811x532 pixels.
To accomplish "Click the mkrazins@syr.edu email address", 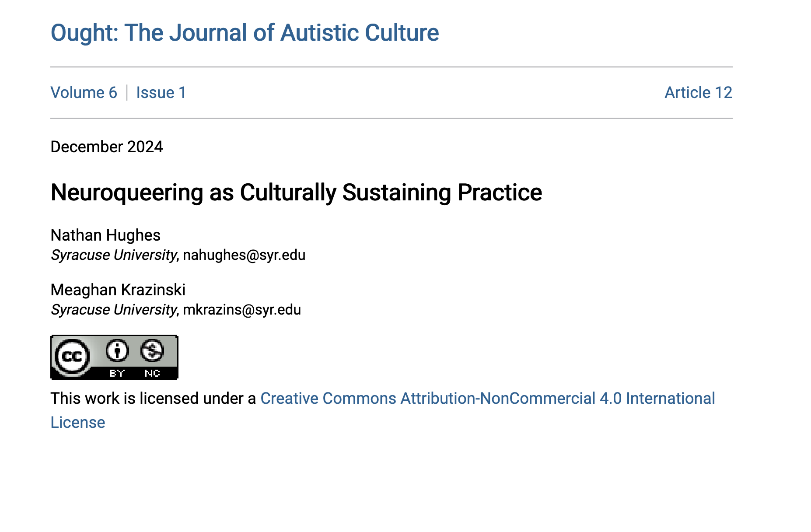I will click(242, 310).
